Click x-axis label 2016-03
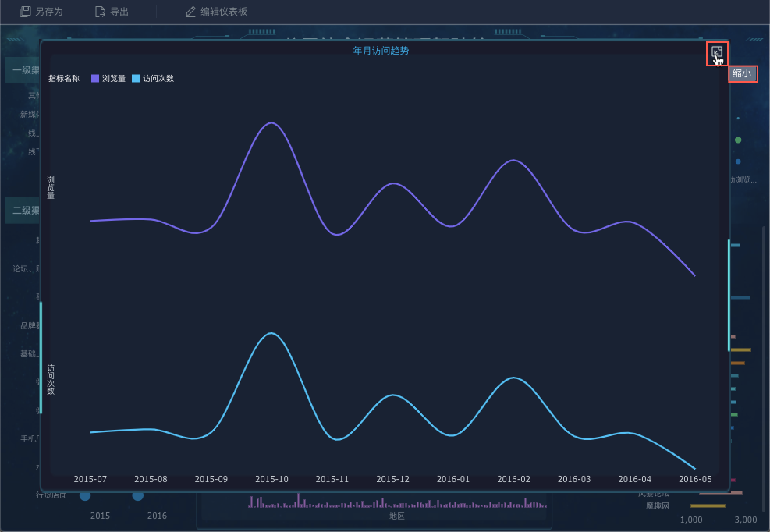Screen dimensions: 770x532 coord(574,479)
